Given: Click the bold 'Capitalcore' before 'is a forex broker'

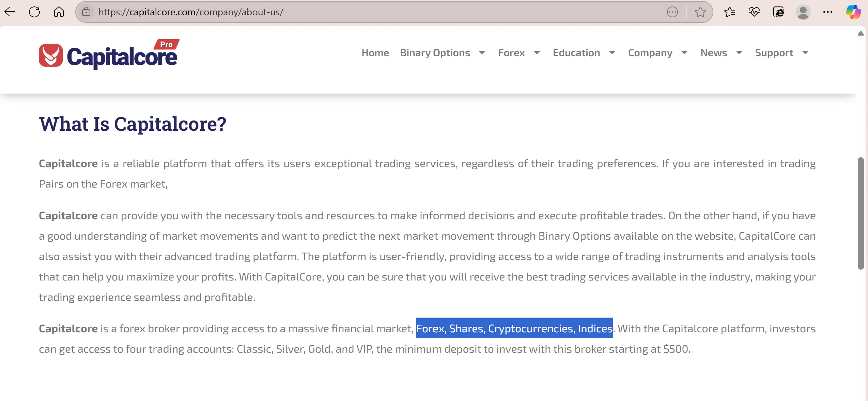Looking at the screenshot, I should 68,329.
